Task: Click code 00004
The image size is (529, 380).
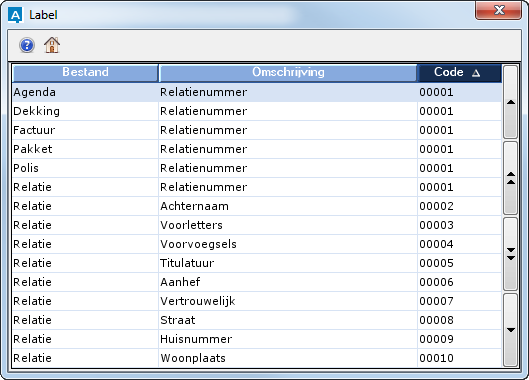Action: (x=436, y=244)
